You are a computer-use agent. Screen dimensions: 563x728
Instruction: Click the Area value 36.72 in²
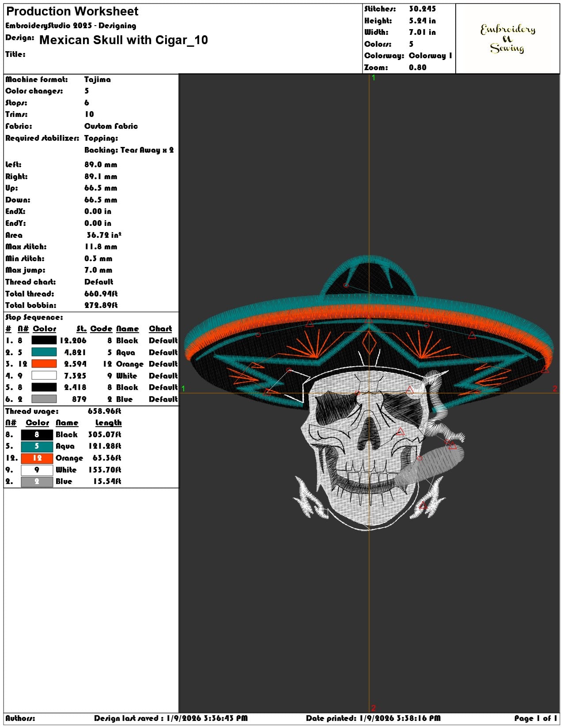(104, 235)
